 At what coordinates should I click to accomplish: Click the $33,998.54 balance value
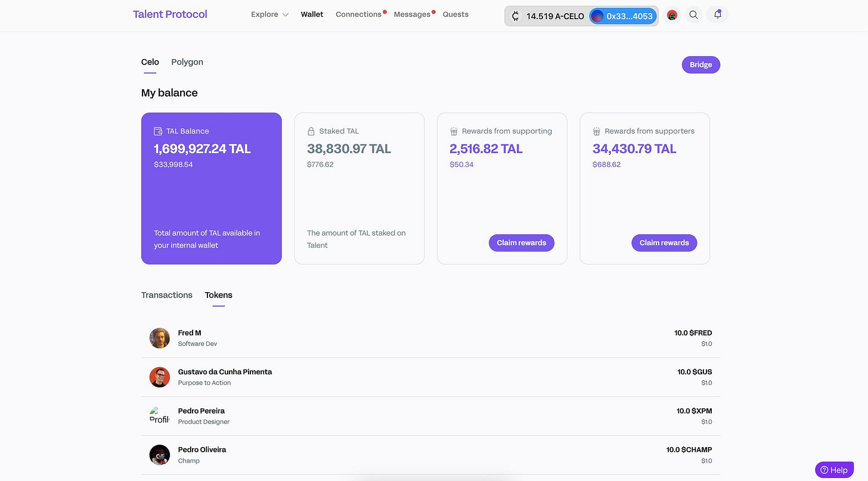pyautogui.click(x=173, y=165)
